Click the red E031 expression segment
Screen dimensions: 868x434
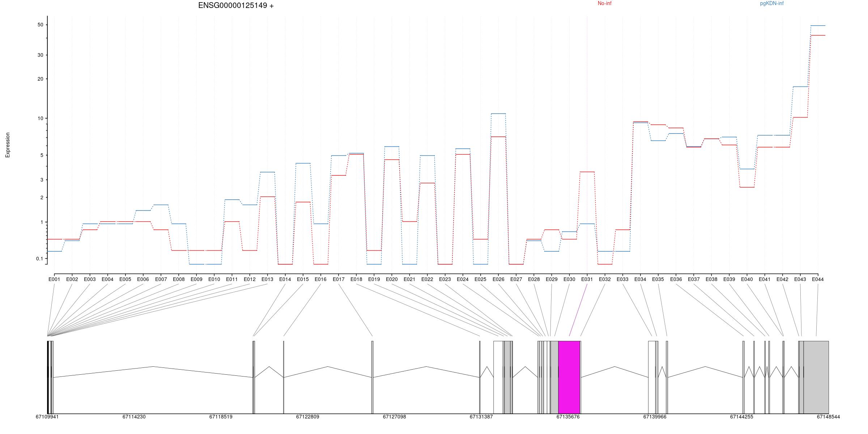[587, 172]
